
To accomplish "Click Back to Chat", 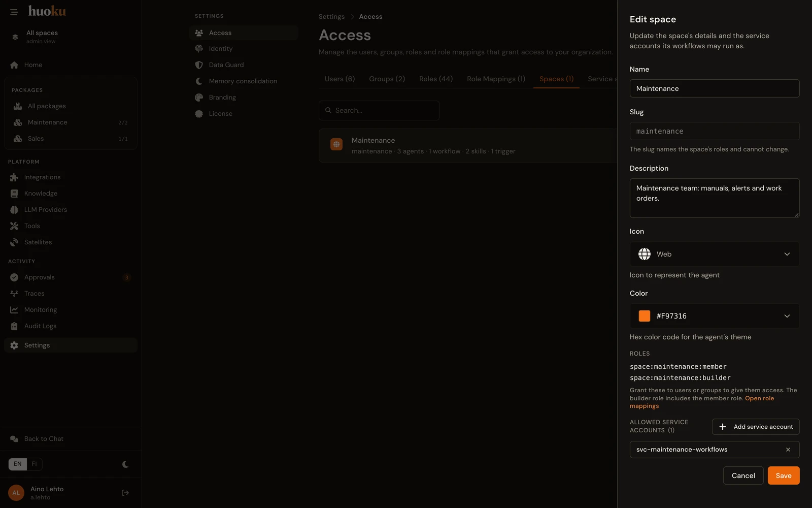I will click(x=71, y=439).
